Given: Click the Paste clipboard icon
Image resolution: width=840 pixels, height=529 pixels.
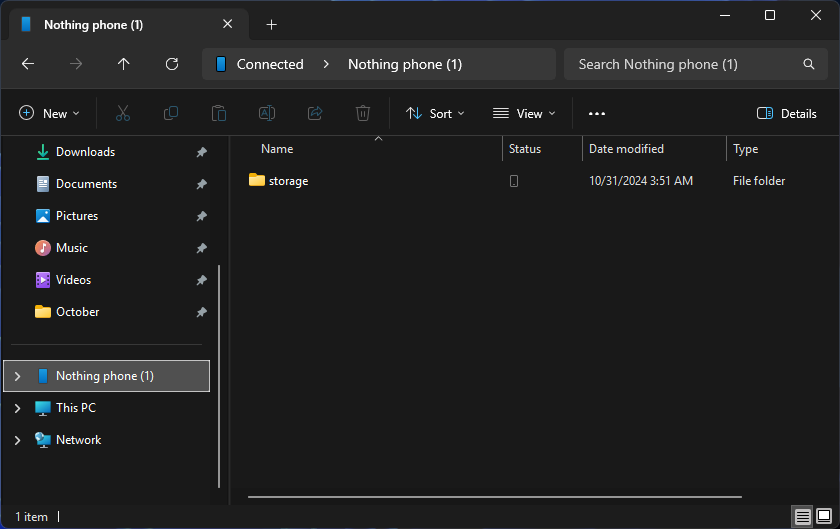Looking at the screenshot, I should coord(219,114).
